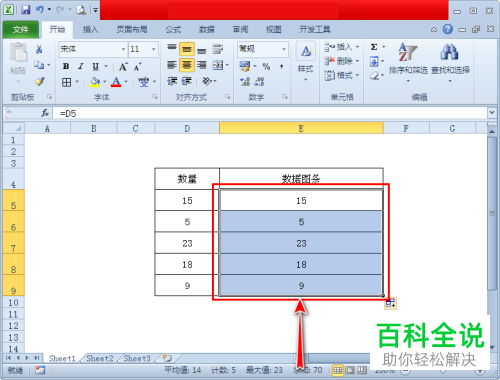Click the Undo icon in quick access toolbar
The width and height of the screenshot is (500, 380).
coord(40,10)
